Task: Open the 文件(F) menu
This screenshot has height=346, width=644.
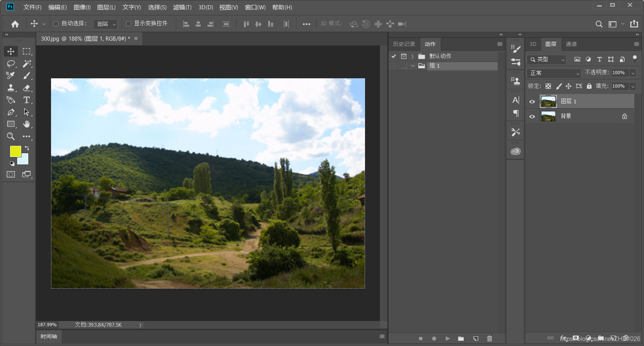Action: point(32,7)
